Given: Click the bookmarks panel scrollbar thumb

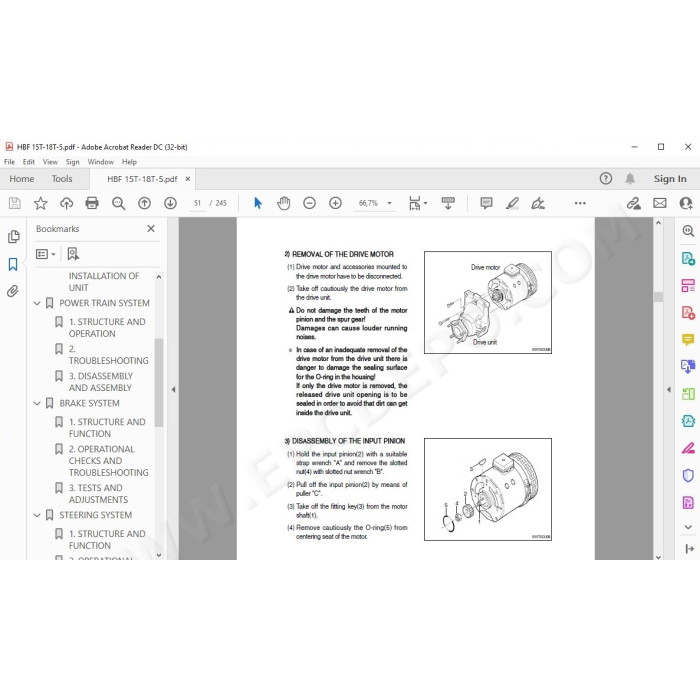Looking at the screenshot, I should point(159,383).
